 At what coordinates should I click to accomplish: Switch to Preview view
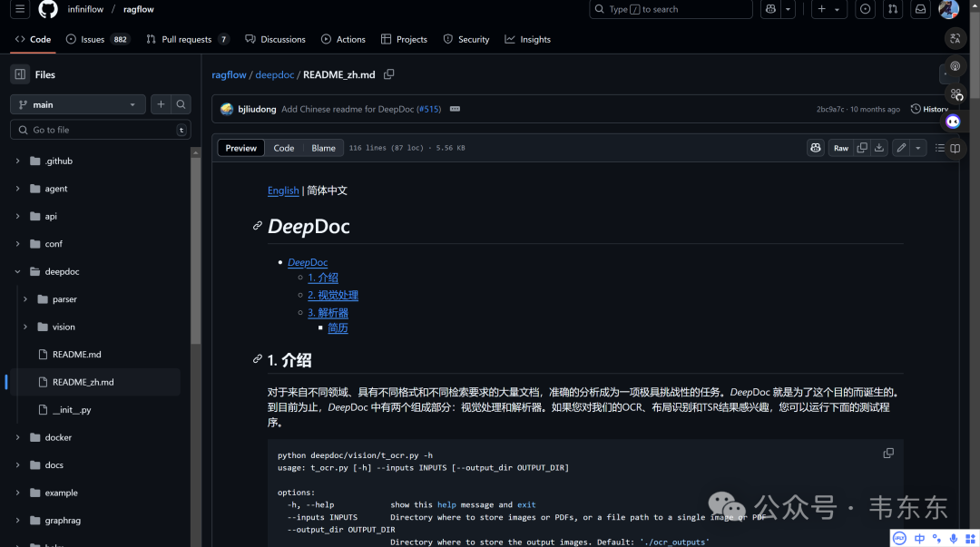coord(240,148)
